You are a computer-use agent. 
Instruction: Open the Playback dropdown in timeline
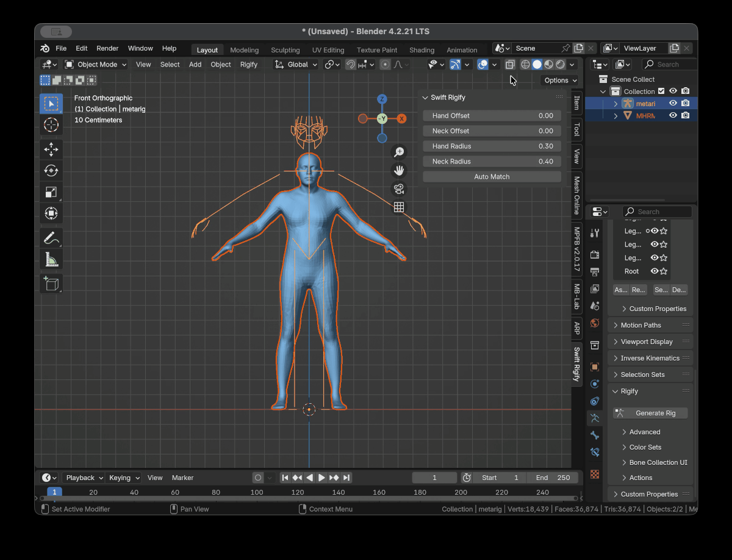click(84, 478)
